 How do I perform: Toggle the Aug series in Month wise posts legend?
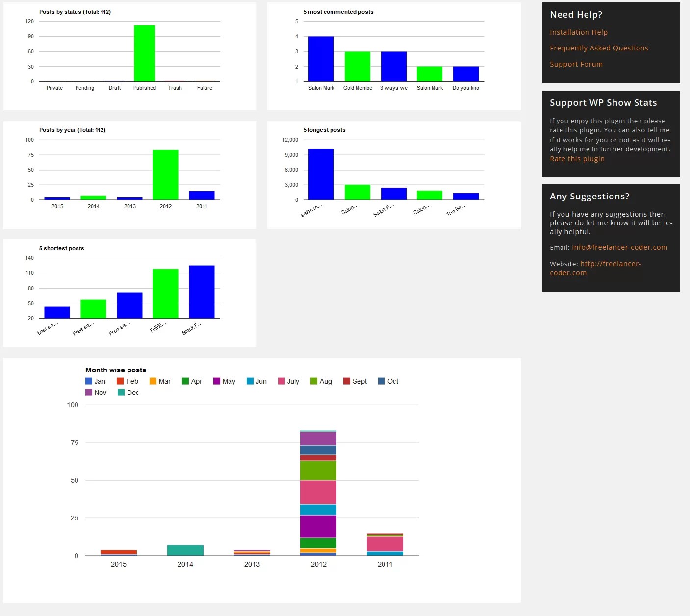pyautogui.click(x=321, y=381)
